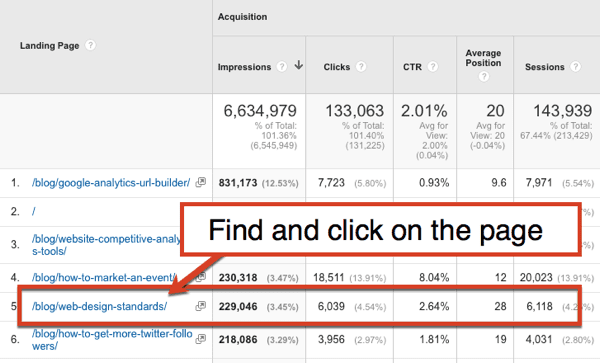Toggle the Impressions sort arrow

click(x=299, y=65)
